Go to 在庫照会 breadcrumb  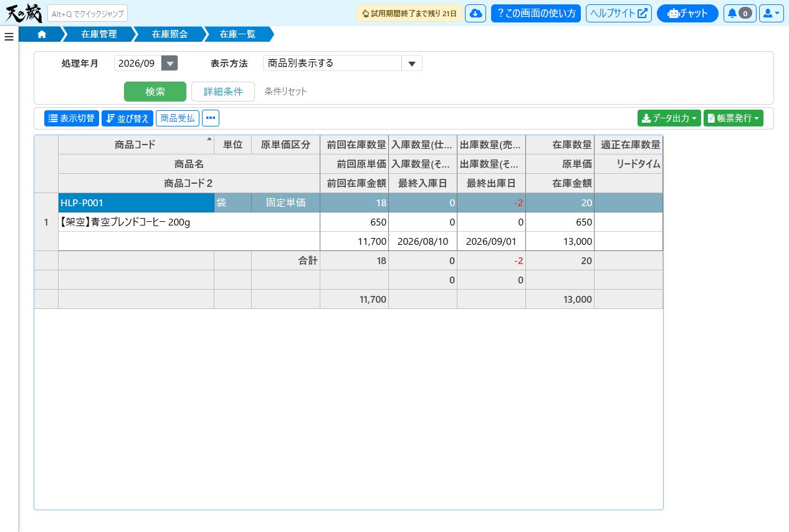coord(170,34)
